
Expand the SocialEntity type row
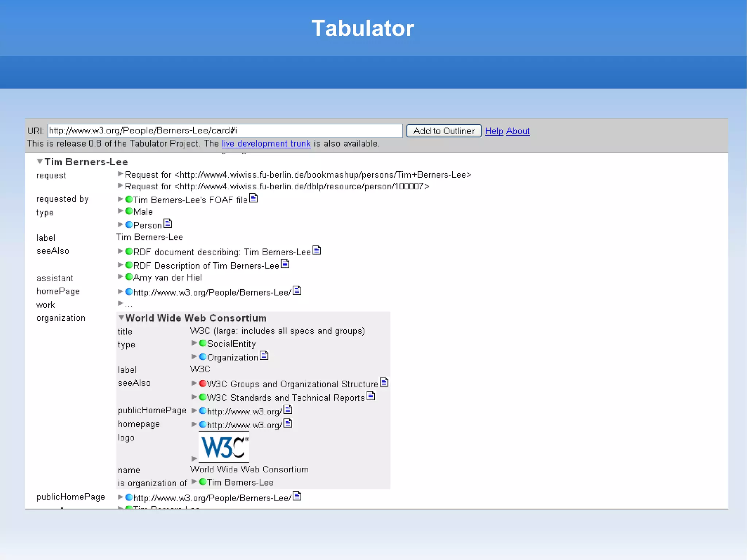(x=194, y=343)
